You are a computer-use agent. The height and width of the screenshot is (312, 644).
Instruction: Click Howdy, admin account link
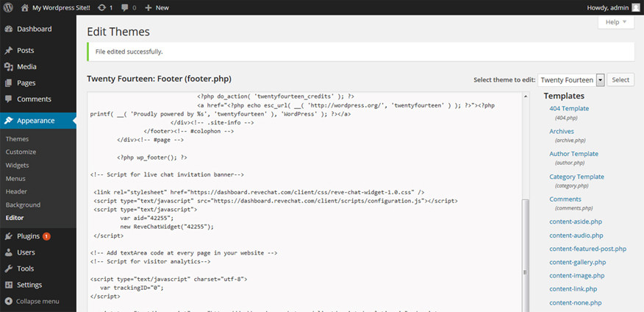(608, 7)
